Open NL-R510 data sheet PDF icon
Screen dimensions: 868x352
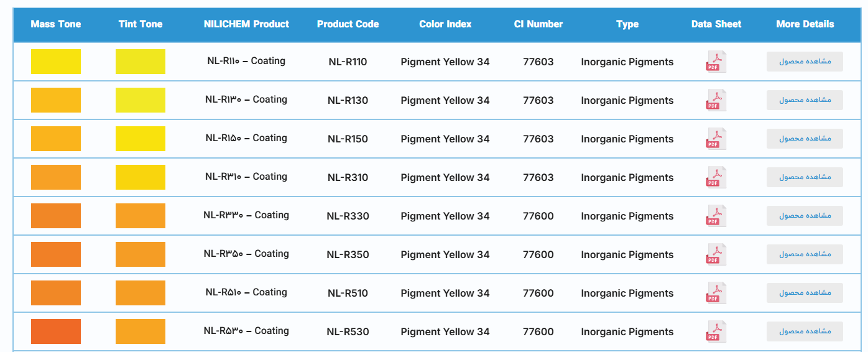pos(716,293)
